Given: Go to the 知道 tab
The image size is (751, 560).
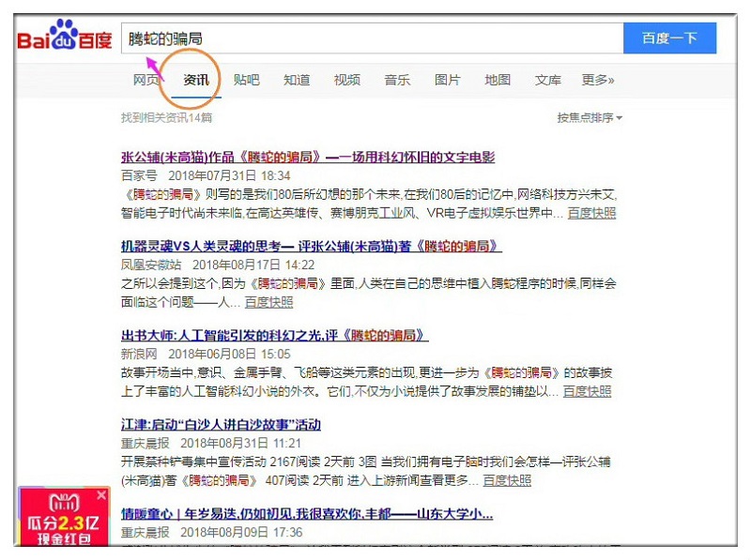Looking at the screenshot, I should point(297,80).
